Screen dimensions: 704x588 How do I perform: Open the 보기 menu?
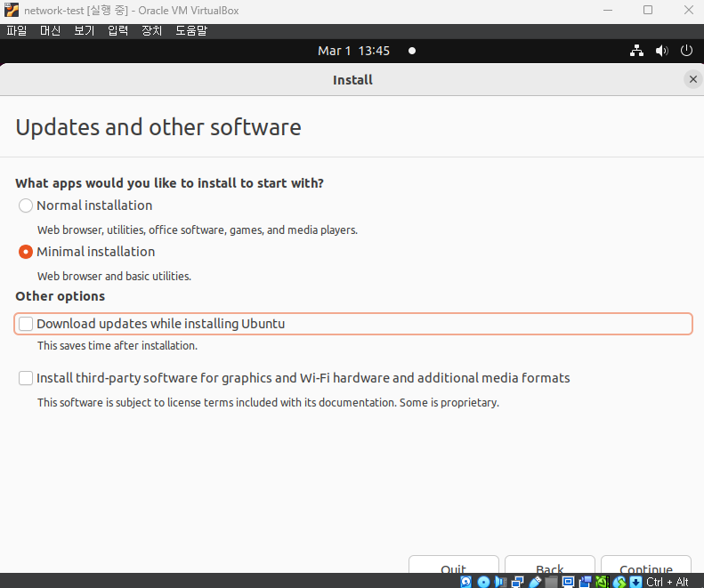84,30
